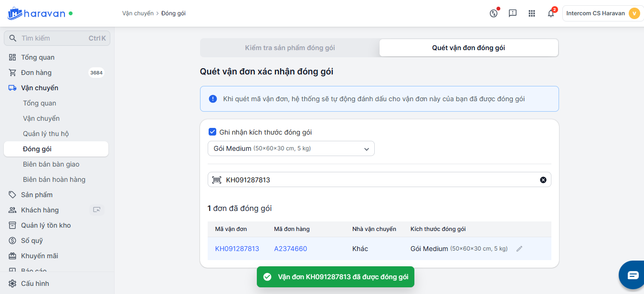Image resolution: width=644 pixels, height=294 pixels.
Task: Select the Quét vận đơn đóng gói tab
Action: 468,48
